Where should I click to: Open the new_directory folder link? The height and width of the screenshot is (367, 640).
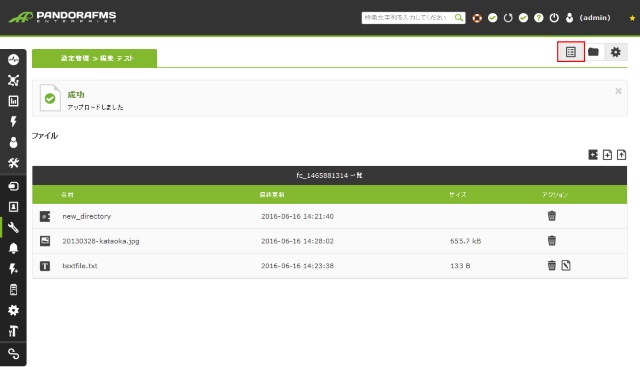coord(87,216)
